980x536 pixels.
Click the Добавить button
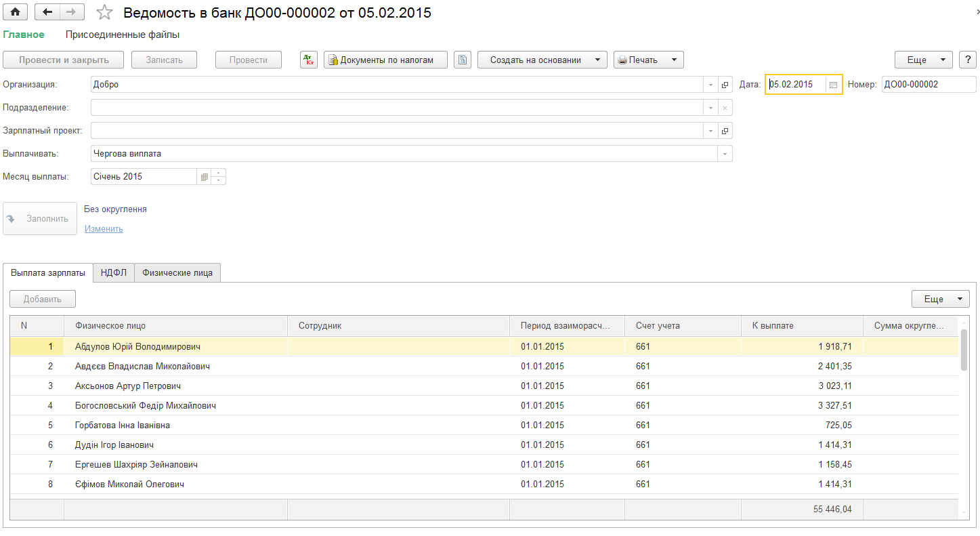click(43, 299)
